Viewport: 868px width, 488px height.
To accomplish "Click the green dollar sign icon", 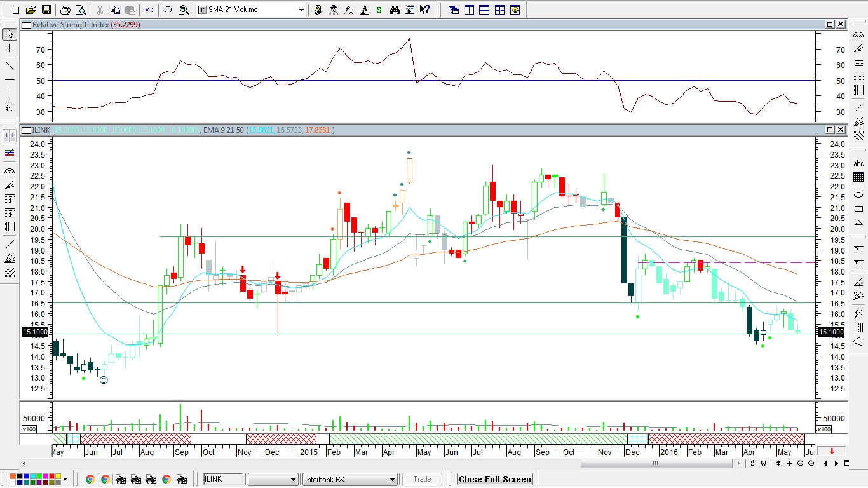I will tap(379, 10).
